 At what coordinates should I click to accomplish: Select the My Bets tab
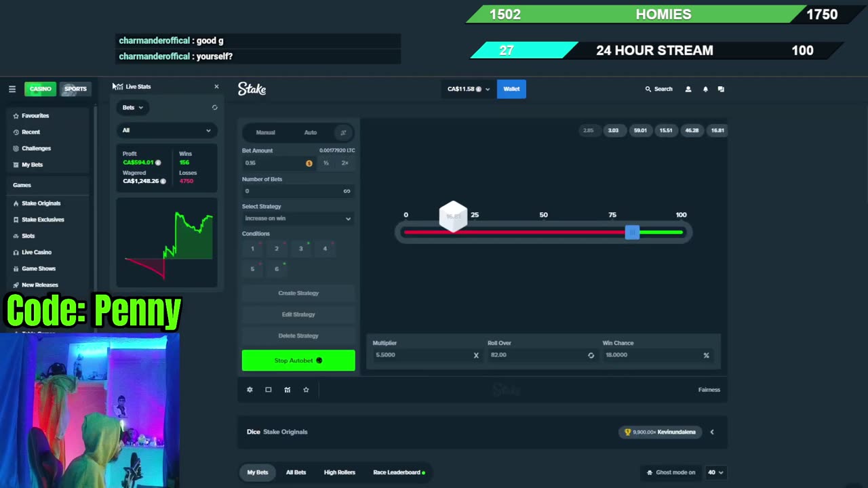pyautogui.click(x=258, y=472)
